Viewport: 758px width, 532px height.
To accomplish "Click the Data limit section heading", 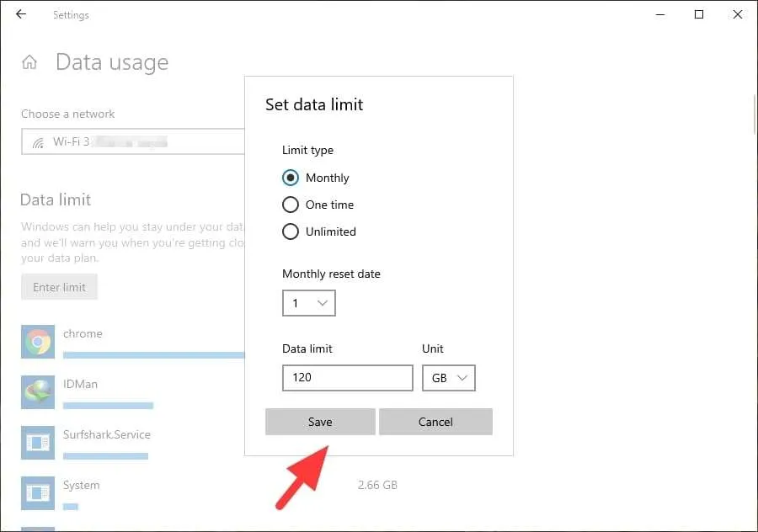I will tap(56, 200).
